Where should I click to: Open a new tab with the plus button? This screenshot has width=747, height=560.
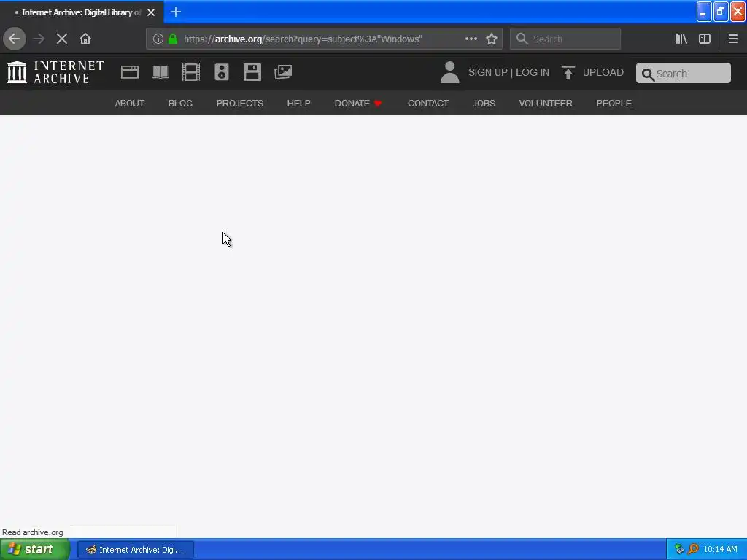pos(176,12)
